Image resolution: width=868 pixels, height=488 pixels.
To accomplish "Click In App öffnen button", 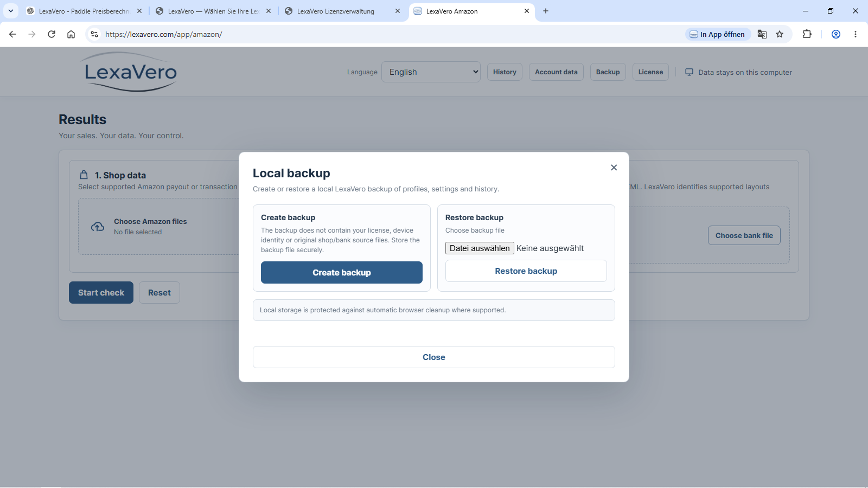I will [x=718, y=34].
